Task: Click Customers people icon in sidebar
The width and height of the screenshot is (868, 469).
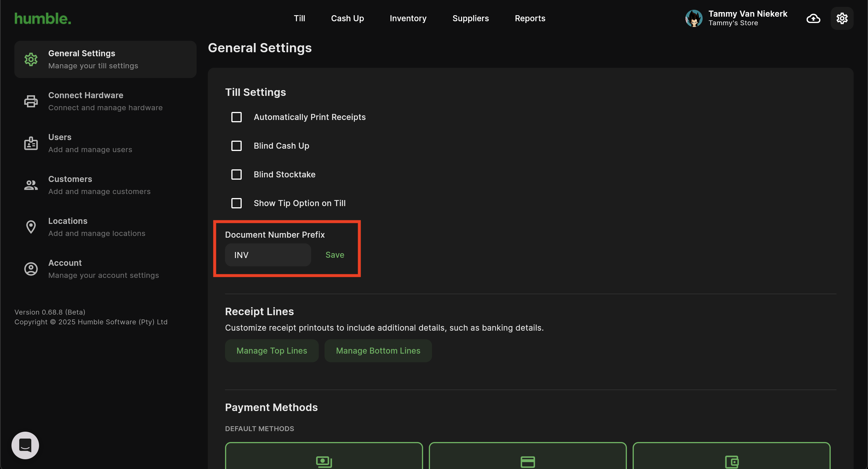Action: coord(31,185)
